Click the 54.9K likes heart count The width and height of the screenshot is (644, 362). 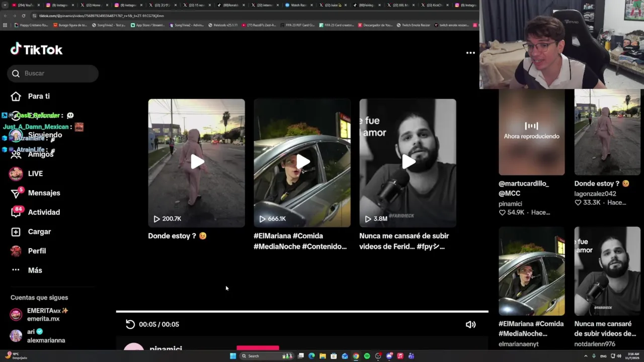coord(512,213)
